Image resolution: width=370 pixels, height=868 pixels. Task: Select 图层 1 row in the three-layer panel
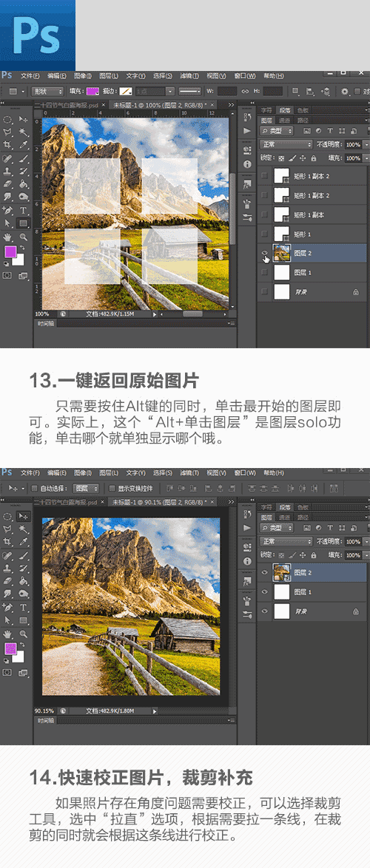(x=313, y=591)
